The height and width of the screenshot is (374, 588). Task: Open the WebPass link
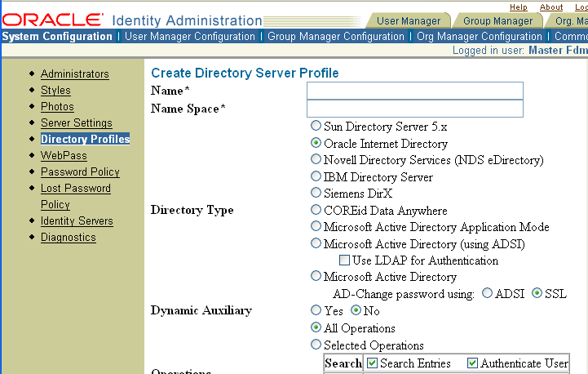tap(64, 155)
